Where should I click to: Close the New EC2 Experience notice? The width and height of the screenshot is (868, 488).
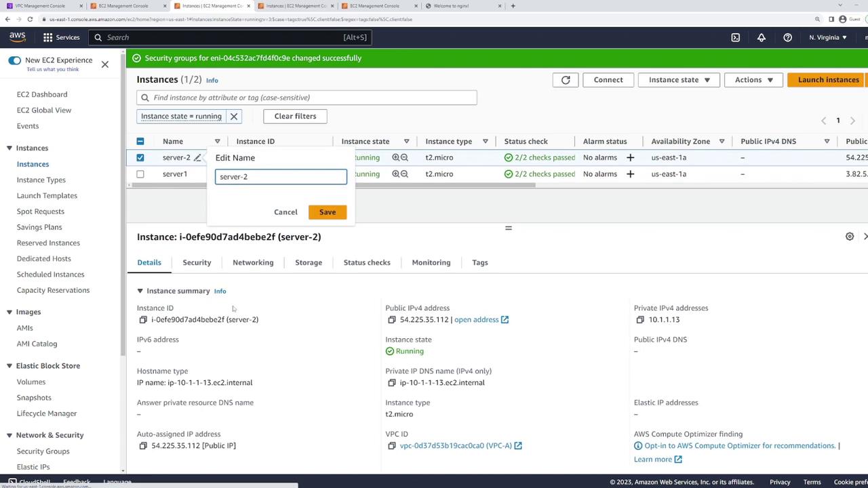104,64
